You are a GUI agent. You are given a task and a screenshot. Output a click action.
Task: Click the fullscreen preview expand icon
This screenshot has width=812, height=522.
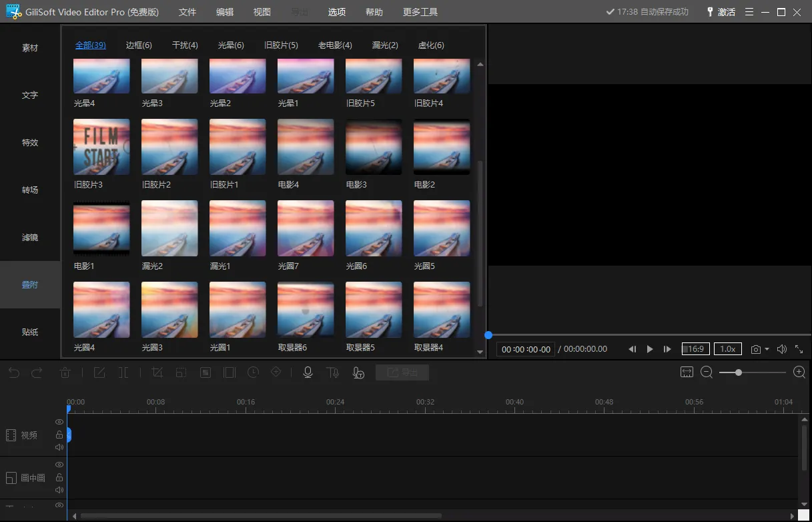click(799, 349)
